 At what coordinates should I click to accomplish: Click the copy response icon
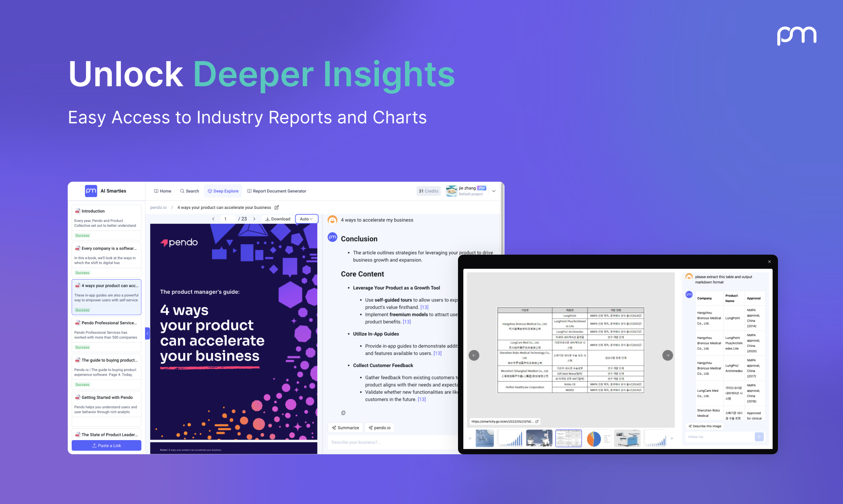click(343, 412)
